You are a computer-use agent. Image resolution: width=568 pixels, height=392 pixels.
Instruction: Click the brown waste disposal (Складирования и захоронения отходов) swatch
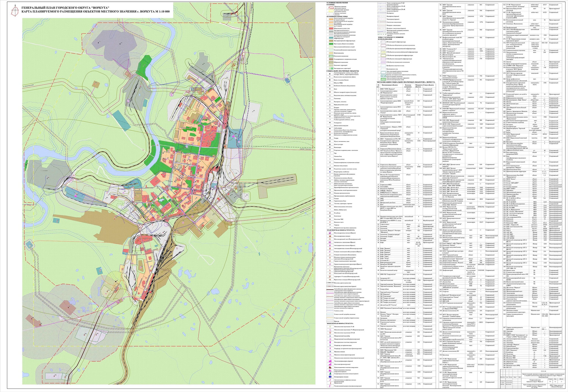coord(331,59)
